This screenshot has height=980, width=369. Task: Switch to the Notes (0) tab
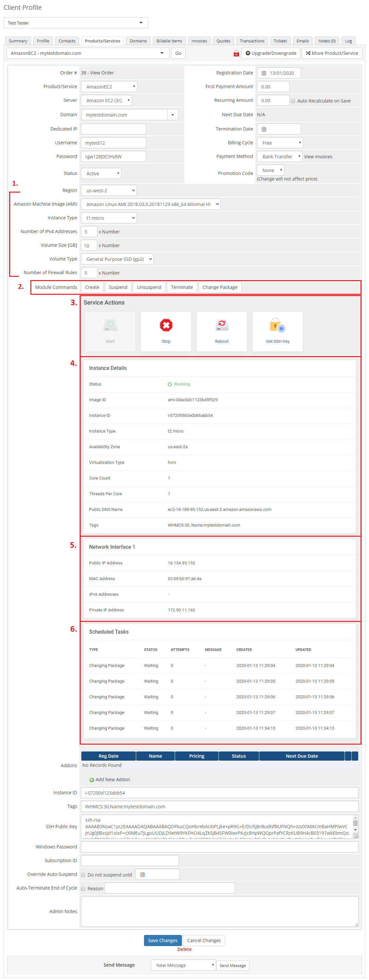tap(327, 41)
